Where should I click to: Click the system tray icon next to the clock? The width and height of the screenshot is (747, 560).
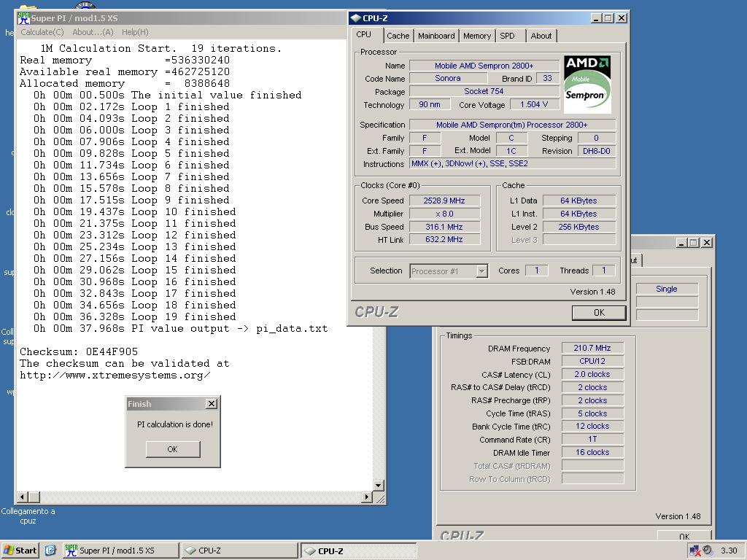[x=708, y=550]
